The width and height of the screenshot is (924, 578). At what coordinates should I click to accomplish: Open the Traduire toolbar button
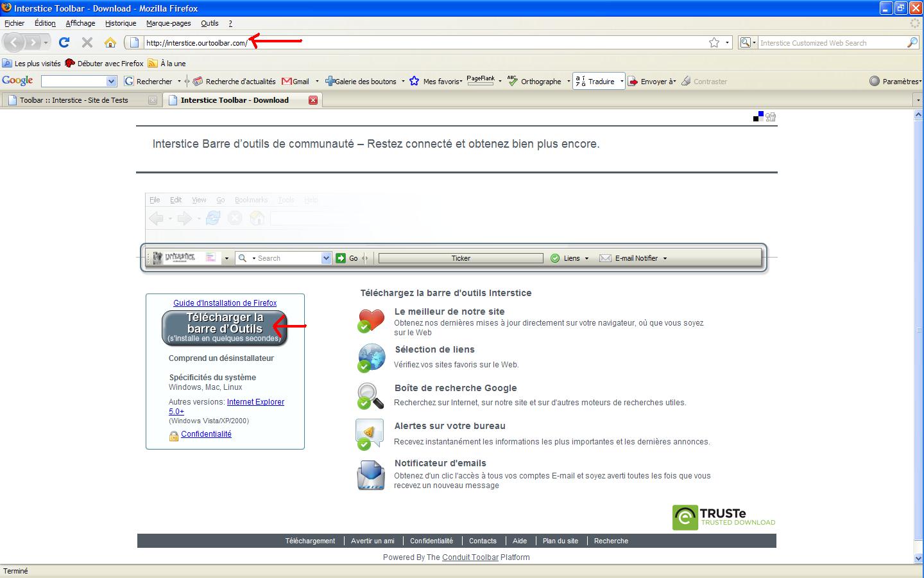tap(597, 82)
